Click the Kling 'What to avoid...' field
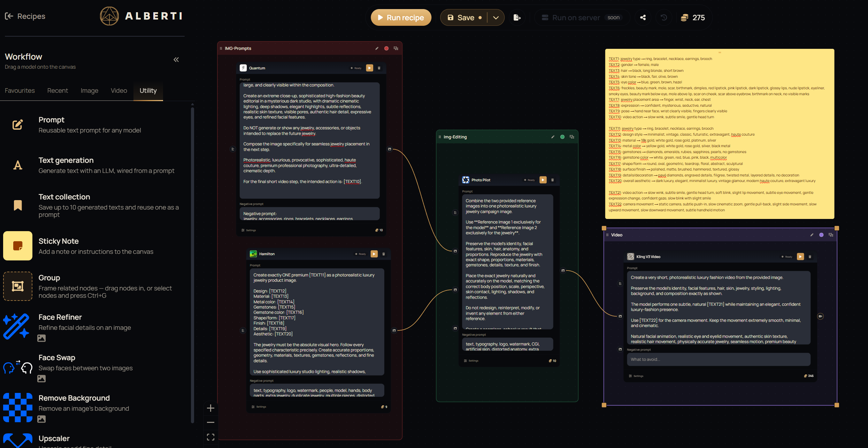868x448 pixels. [719, 359]
